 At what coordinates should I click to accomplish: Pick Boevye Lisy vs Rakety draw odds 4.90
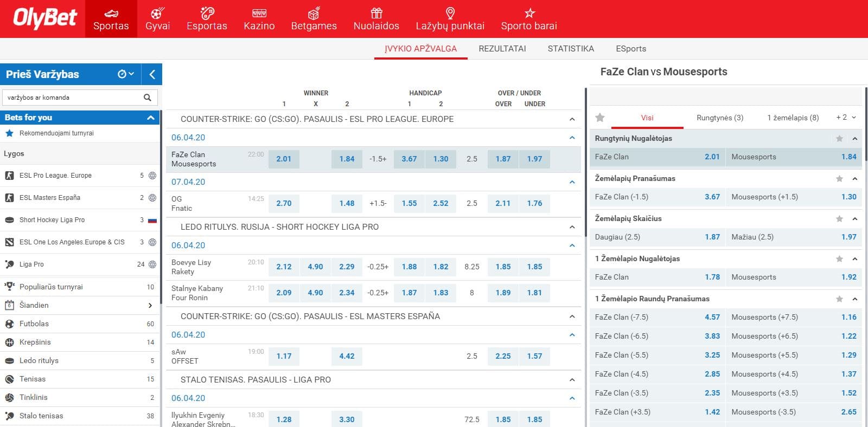pos(315,267)
